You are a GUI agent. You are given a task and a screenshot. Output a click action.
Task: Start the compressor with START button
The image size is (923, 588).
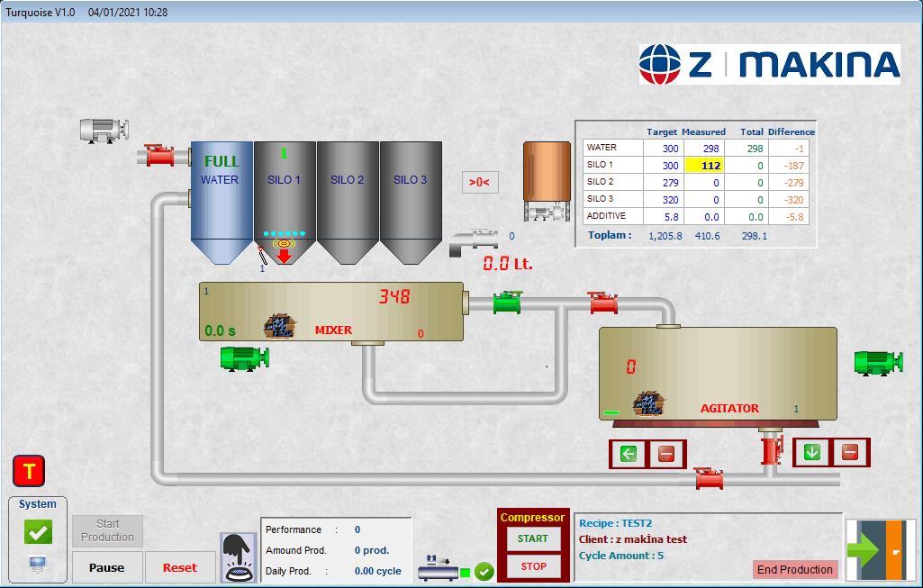(532, 538)
